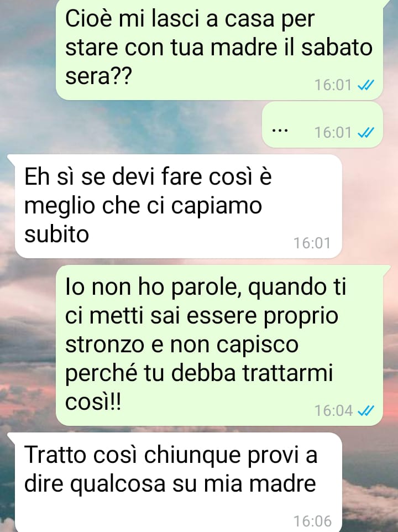This screenshot has height=532, width=398.
Task: Click the text 'quando ti' in the 16:04 message
Action: [297, 288]
